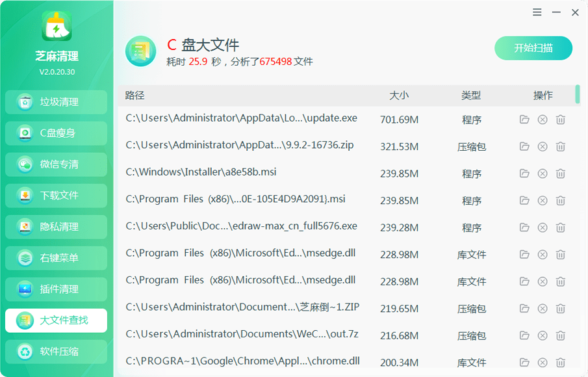Open the 垃圾清理 junk cleaning tool
Screen dimensions: 588x377
pos(56,102)
